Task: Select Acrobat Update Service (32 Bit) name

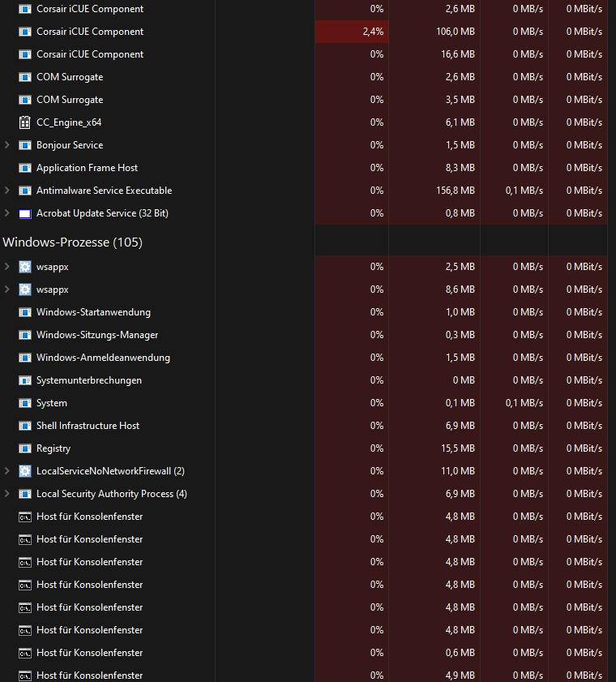Action: 103,213
